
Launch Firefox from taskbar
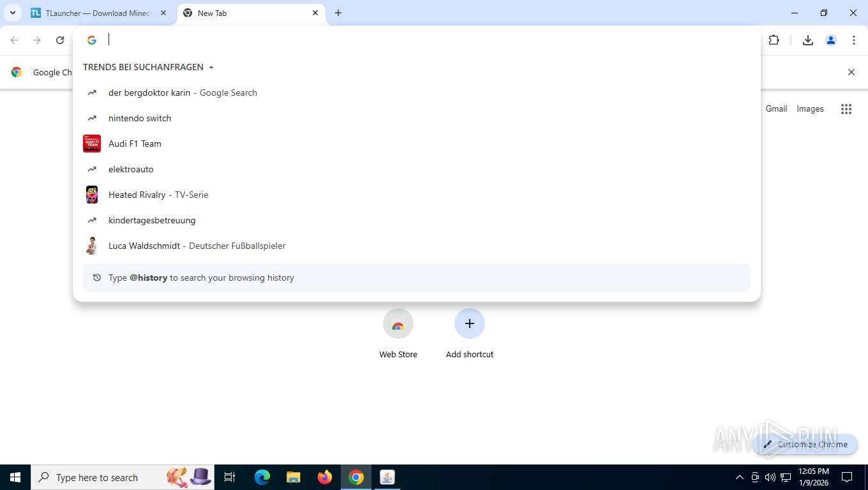[325, 477]
